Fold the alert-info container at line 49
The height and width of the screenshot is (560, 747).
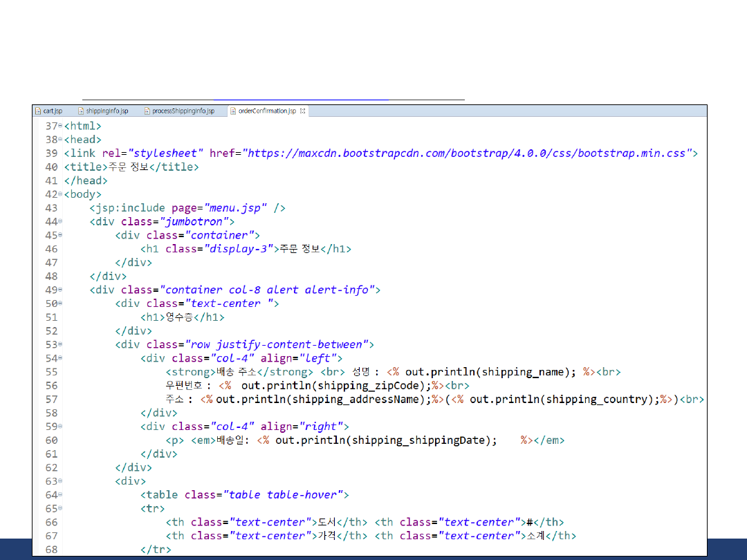click(60, 290)
